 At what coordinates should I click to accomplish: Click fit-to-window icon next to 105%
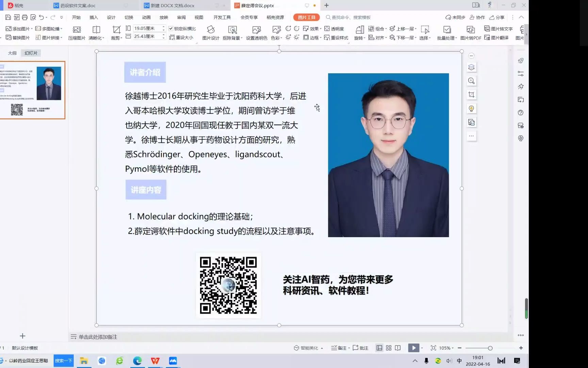[x=433, y=348]
